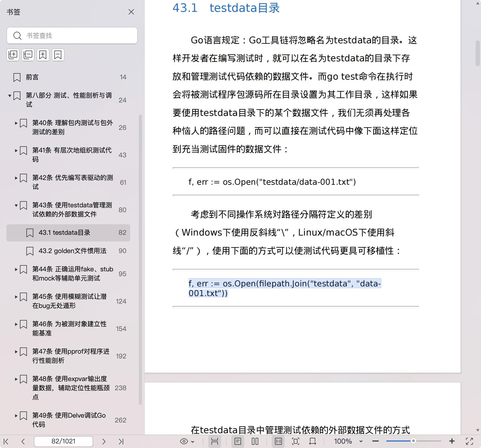Expand 第42条 优先编写表驱动的测试
Image resolution: width=481 pixels, height=448 pixels.
(16, 178)
